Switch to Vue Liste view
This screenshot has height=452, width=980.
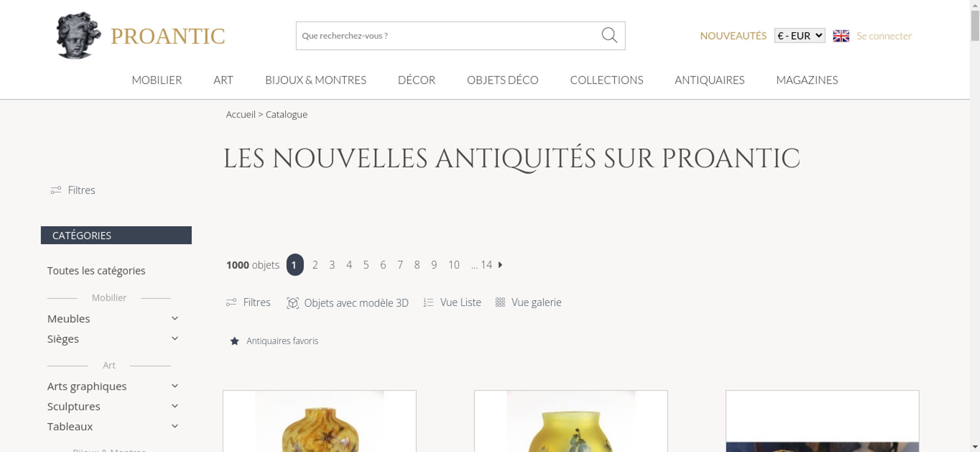coord(452,303)
